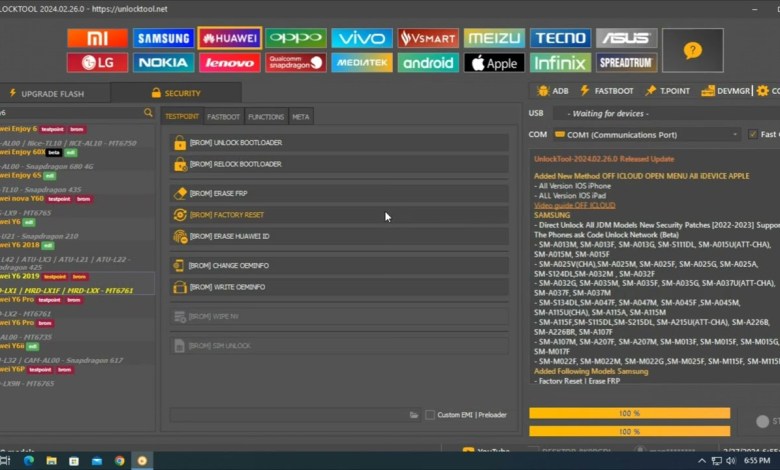Open the Apple brand section
The image size is (780, 470).
click(494, 63)
